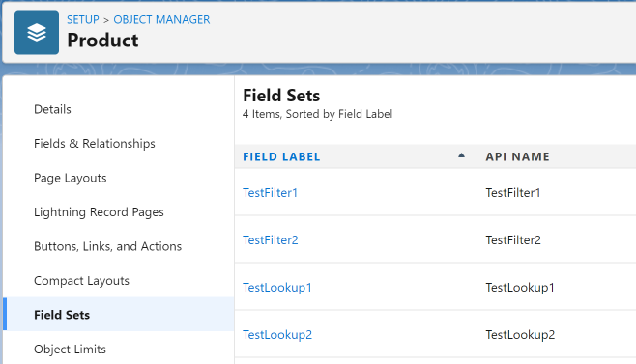Open the TestFilter1 field set

point(270,192)
